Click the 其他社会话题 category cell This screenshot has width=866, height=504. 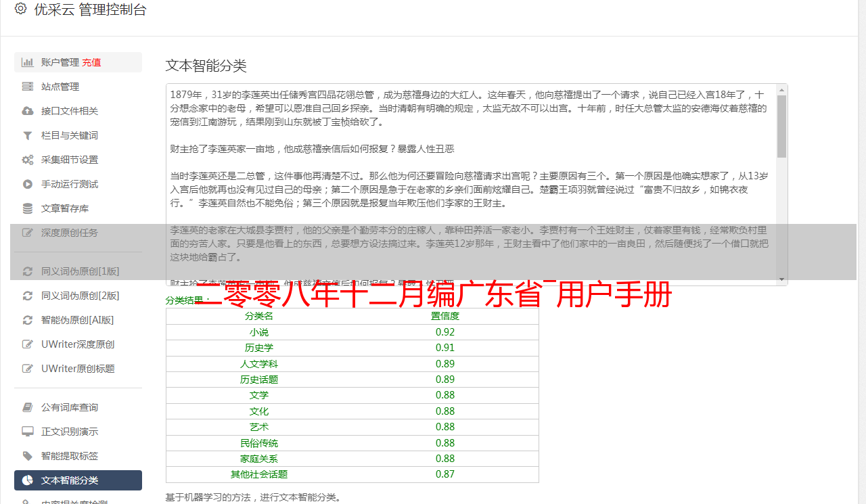click(x=259, y=474)
